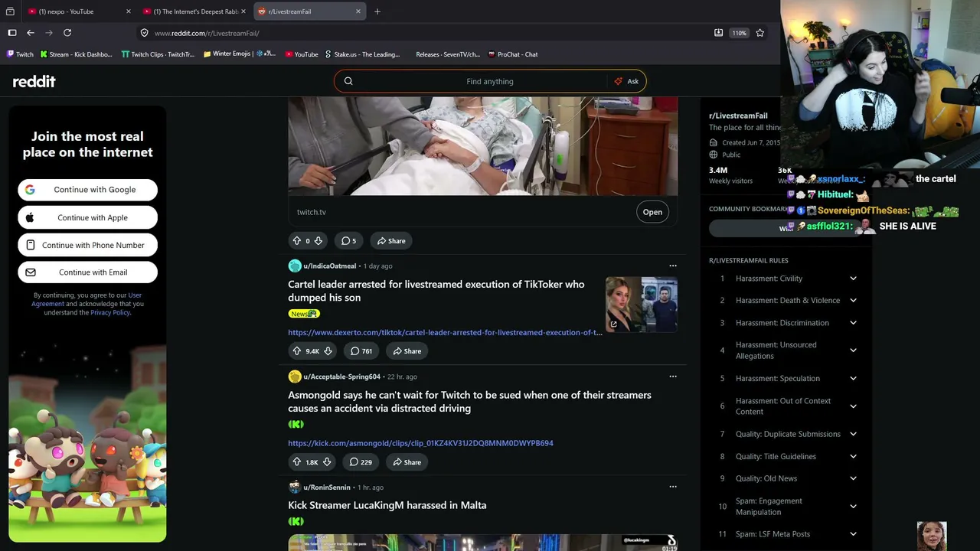Click the u/IndicaOatmeal avatar icon
980x551 pixels.
[295, 266]
